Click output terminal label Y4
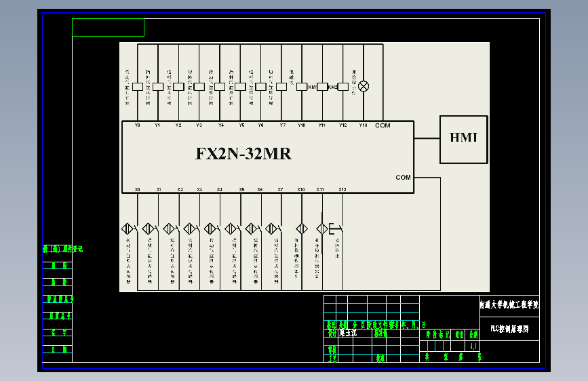588x381 pixels. click(x=221, y=125)
